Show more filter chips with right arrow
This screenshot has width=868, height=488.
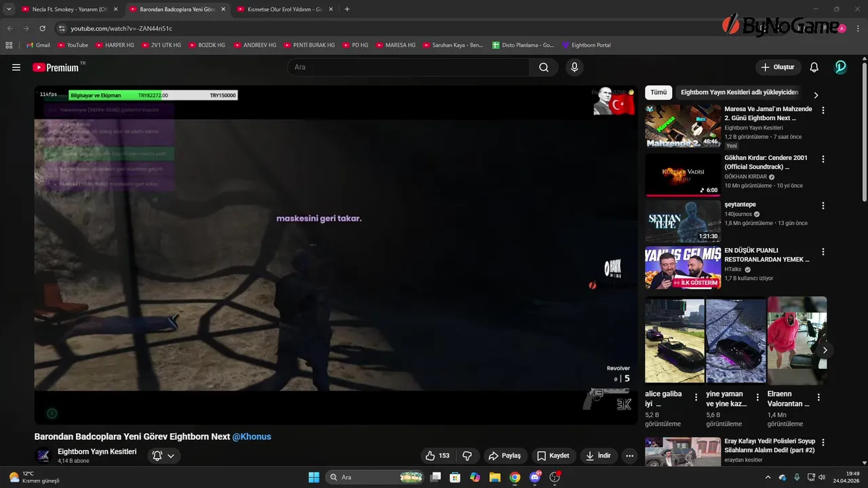click(x=816, y=96)
